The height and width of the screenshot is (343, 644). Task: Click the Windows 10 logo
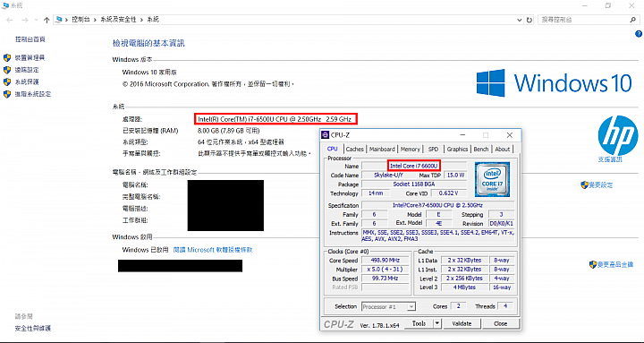click(554, 82)
